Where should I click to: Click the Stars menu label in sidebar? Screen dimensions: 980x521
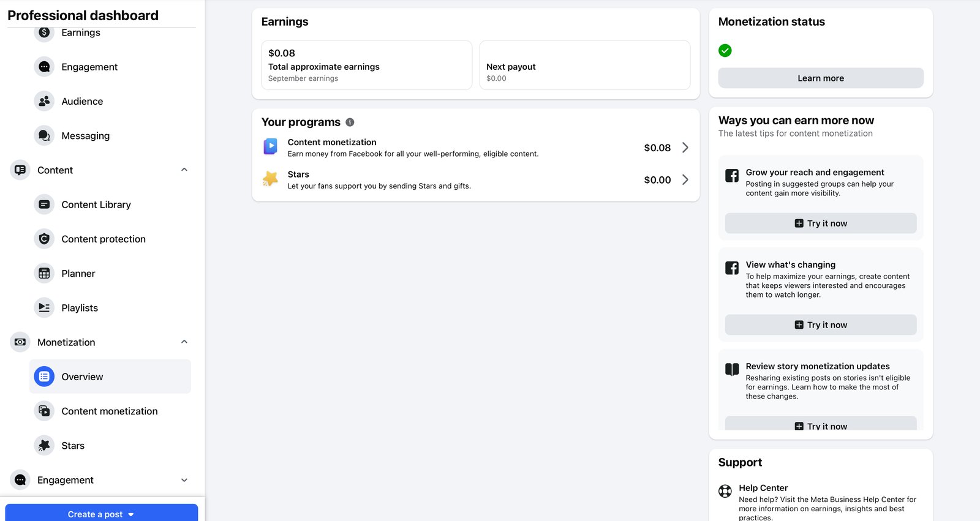pyautogui.click(x=73, y=446)
